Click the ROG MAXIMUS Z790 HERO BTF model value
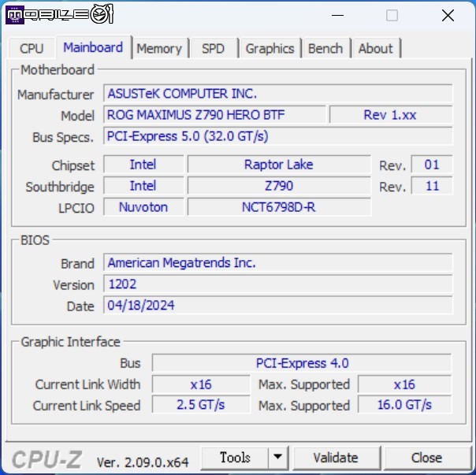Viewport: 476px width, 475px height. tap(214, 115)
